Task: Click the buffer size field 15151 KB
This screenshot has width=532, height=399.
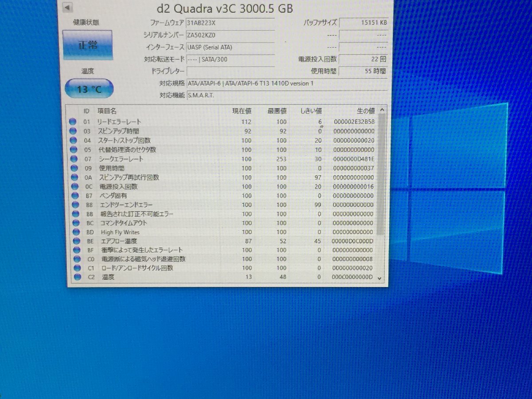Action: point(364,23)
